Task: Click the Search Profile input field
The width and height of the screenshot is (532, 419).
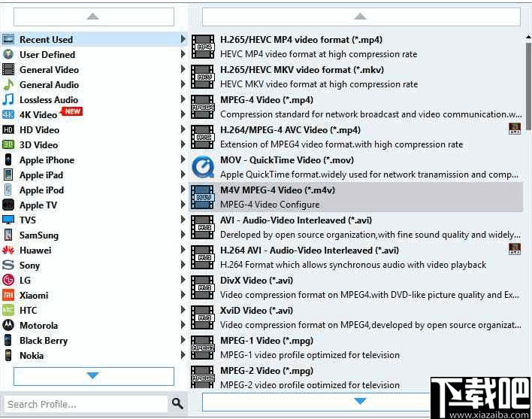Action: point(86,404)
